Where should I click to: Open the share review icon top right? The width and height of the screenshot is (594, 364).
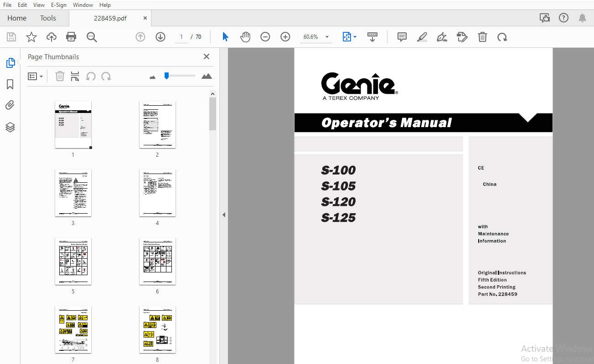pos(544,18)
